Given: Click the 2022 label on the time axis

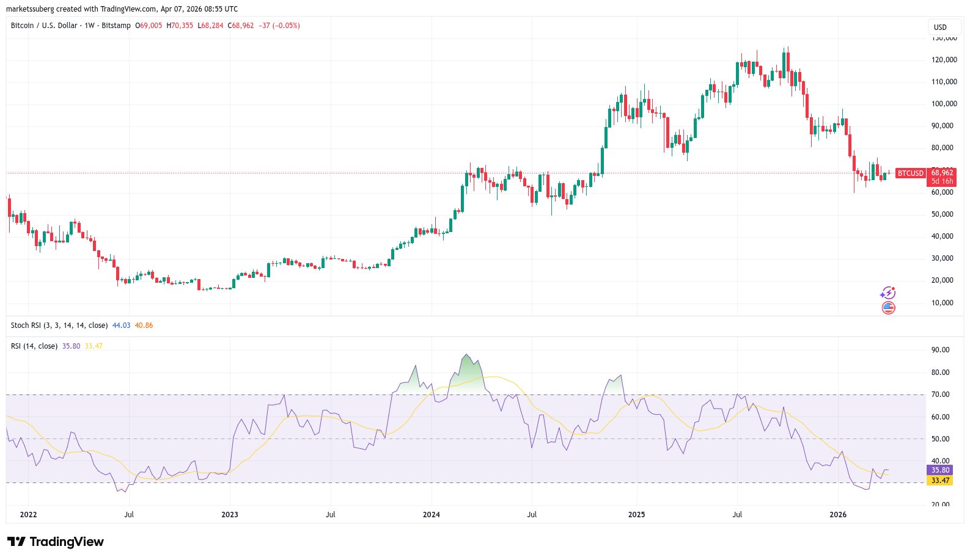Looking at the screenshot, I should tap(28, 515).
